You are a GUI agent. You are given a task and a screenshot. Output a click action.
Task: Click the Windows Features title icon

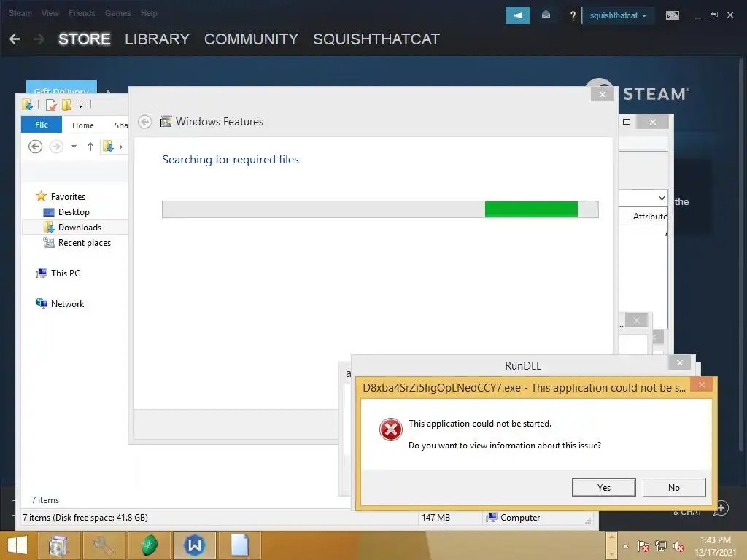click(x=166, y=122)
